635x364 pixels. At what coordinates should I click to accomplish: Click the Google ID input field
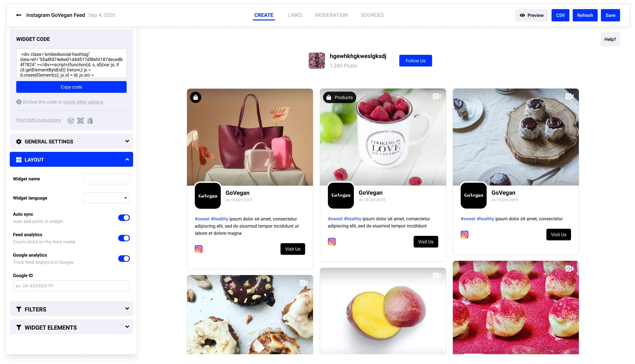pos(71,286)
